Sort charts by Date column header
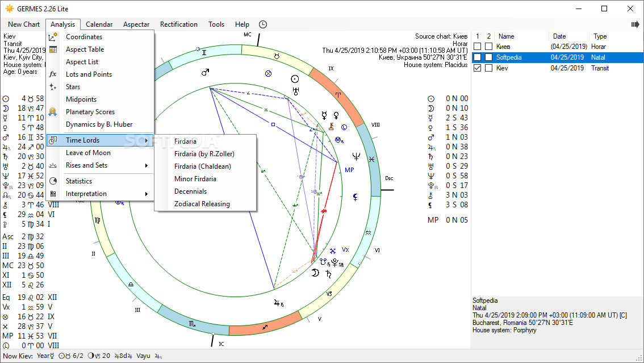 tap(568, 36)
